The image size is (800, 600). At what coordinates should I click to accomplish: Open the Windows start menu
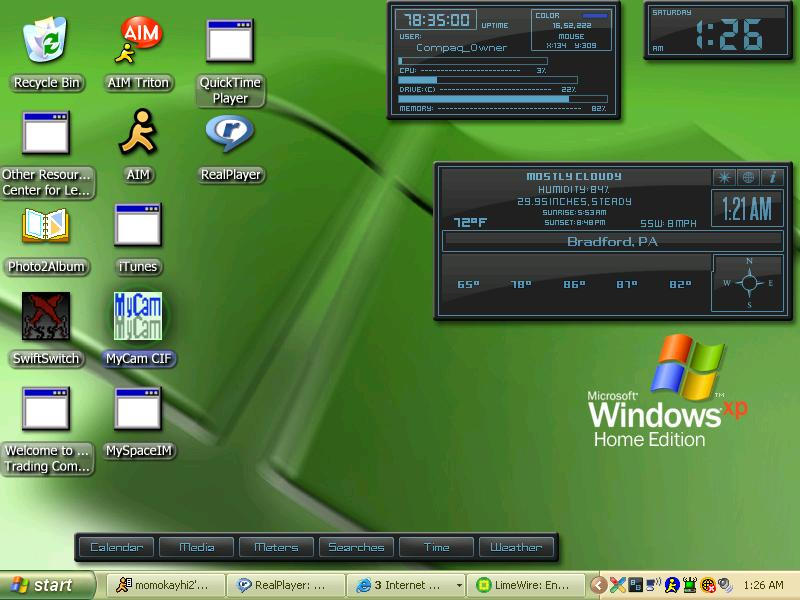pos(47,585)
